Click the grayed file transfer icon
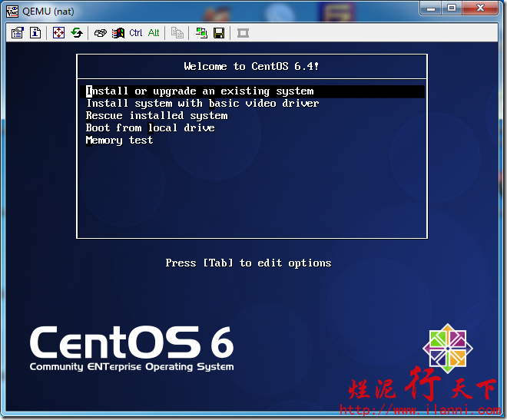Screen dimensions: 507x420 [177, 33]
